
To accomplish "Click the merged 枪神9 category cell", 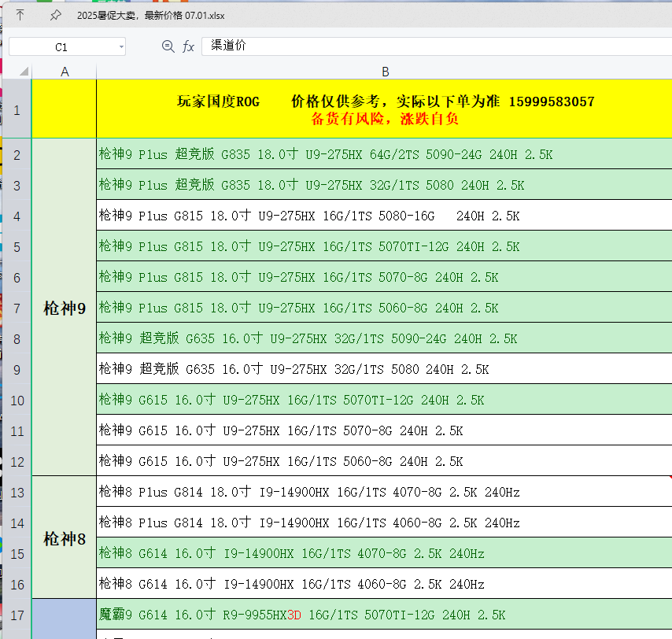I will point(65,307).
